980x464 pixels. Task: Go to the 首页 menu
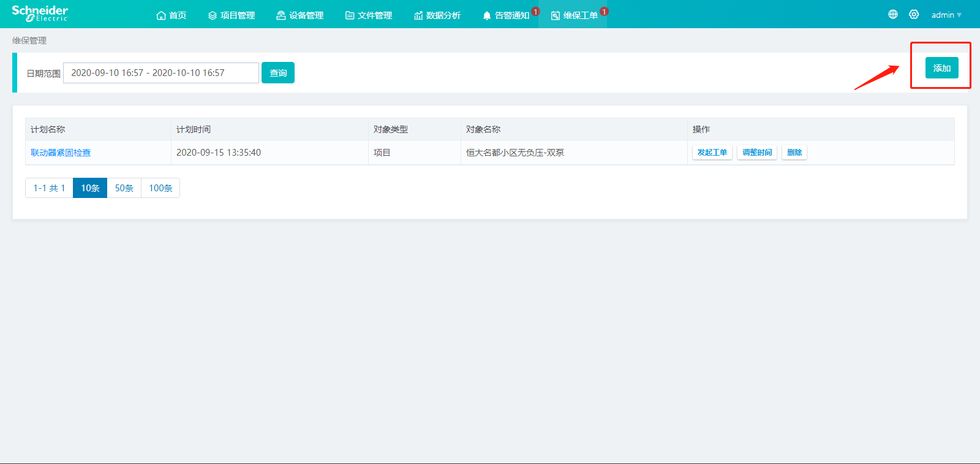171,15
